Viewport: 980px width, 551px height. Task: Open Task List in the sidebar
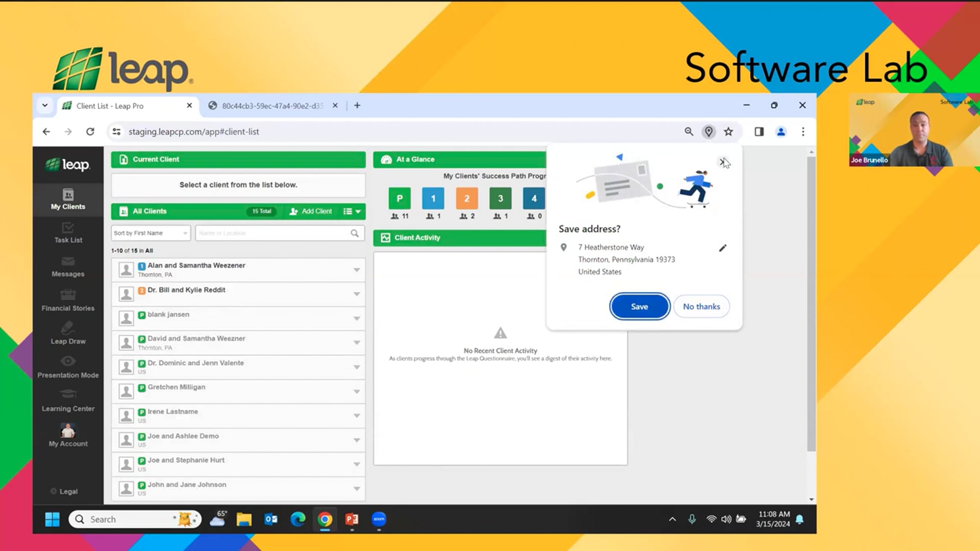(68, 233)
